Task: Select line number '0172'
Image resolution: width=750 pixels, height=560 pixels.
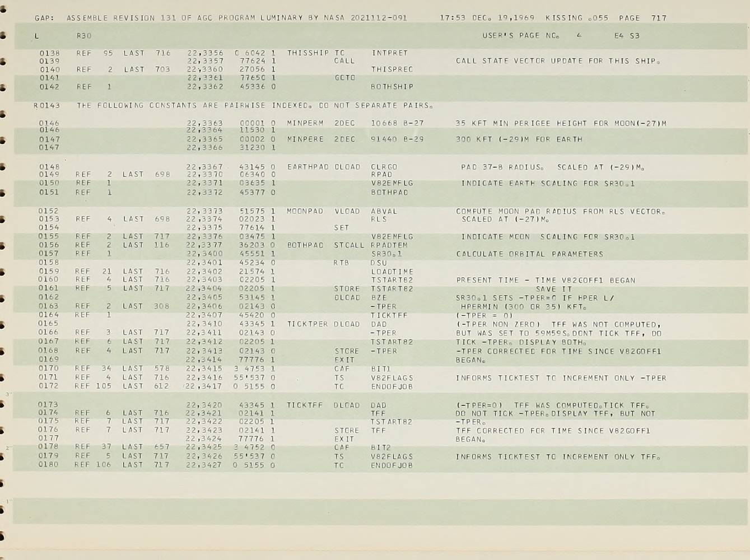Action: point(48,386)
